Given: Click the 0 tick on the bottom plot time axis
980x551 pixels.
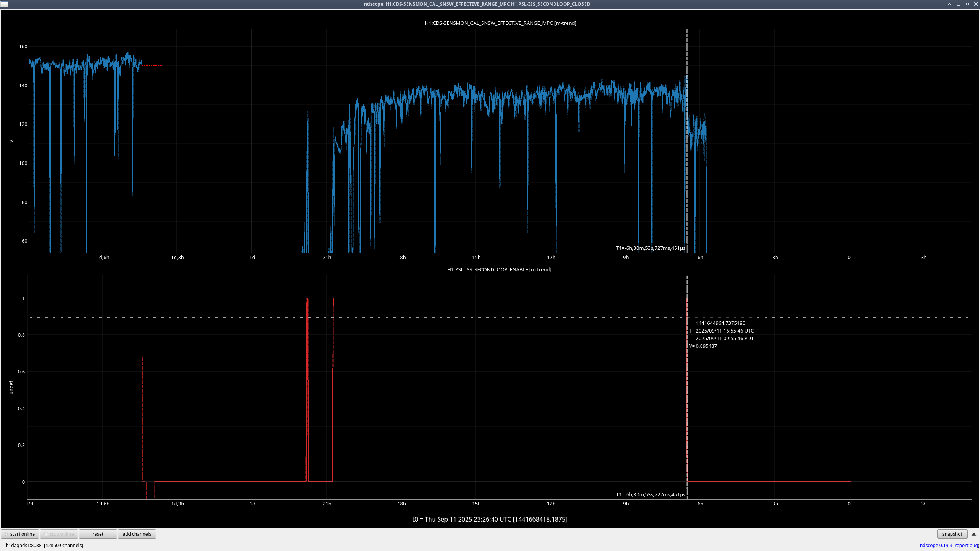Looking at the screenshot, I should pyautogui.click(x=849, y=504).
